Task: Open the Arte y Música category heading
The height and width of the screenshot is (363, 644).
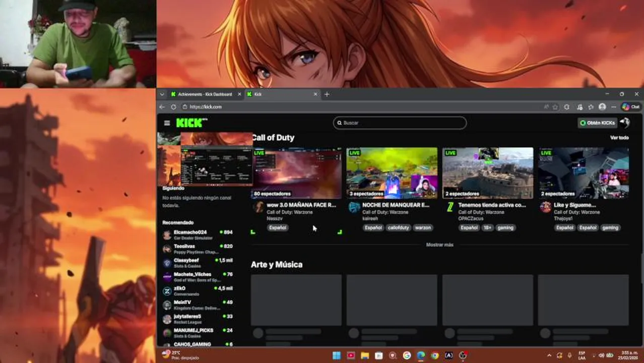Action: (x=277, y=264)
